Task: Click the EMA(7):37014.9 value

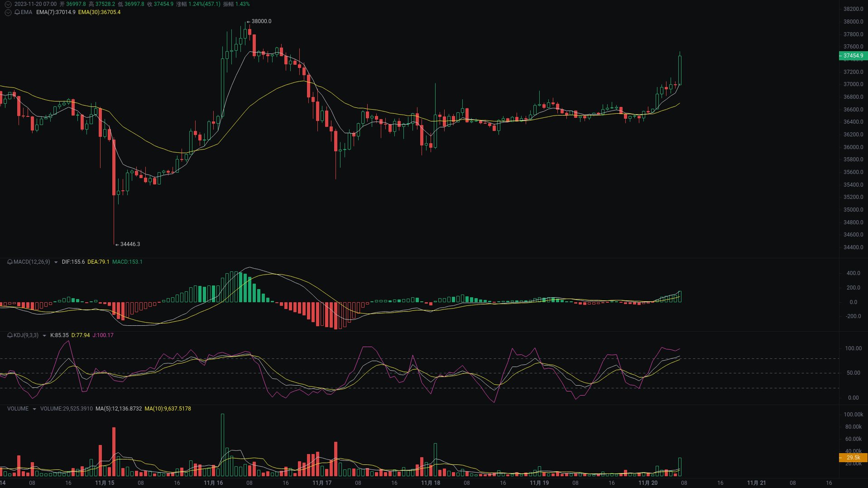Action: pyautogui.click(x=56, y=12)
